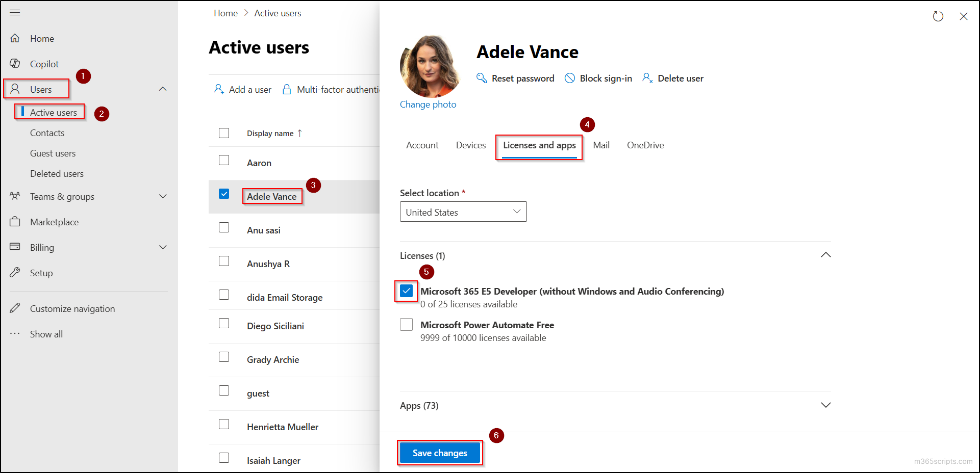Image resolution: width=980 pixels, height=473 pixels.
Task: Enable Microsoft Power Automate Free license
Action: [406, 324]
